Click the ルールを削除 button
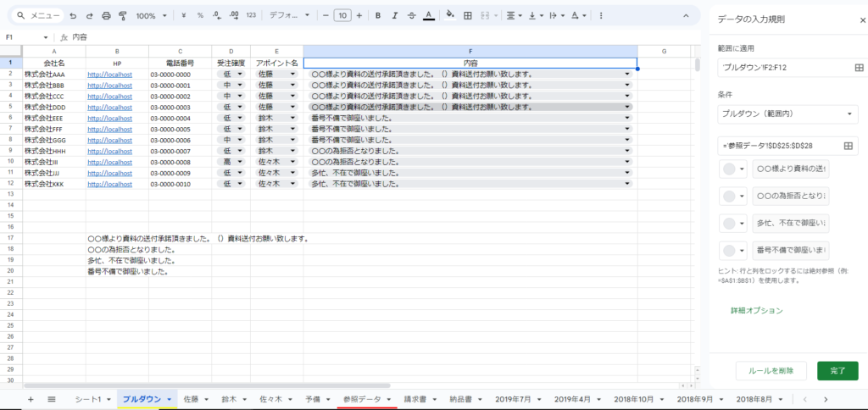Image resolution: width=868 pixels, height=410 pixels. 771,371
